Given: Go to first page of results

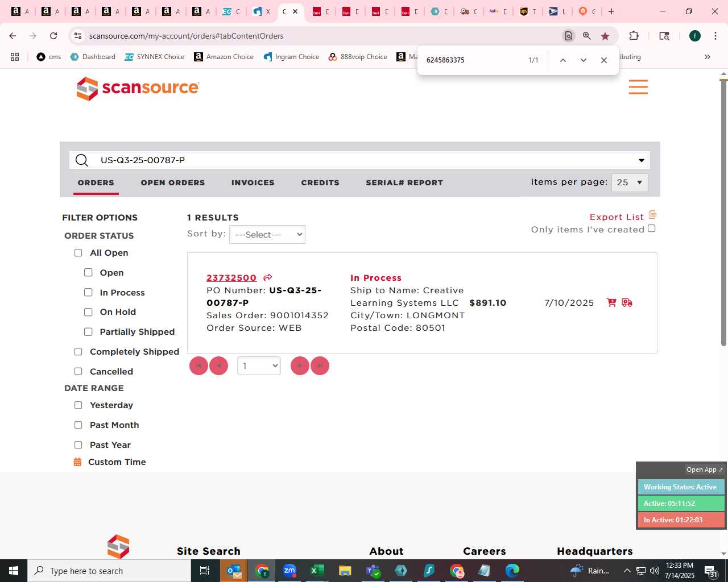Looking at the screenshot, I should coord(198,365).
